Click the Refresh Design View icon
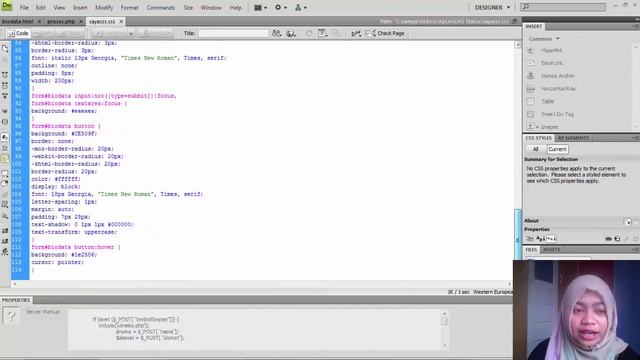The image size is (640, 360). click(x=309, y=33)
